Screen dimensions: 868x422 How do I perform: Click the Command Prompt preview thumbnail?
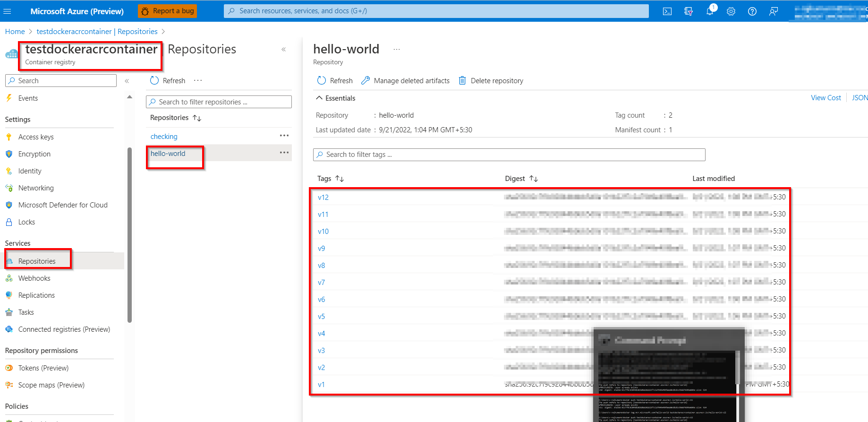point(669,374)
